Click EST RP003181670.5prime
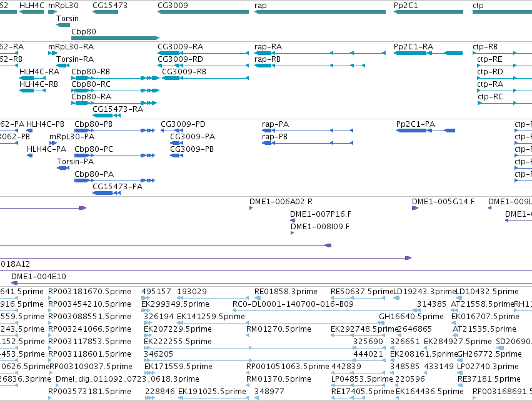 point(89,292)
